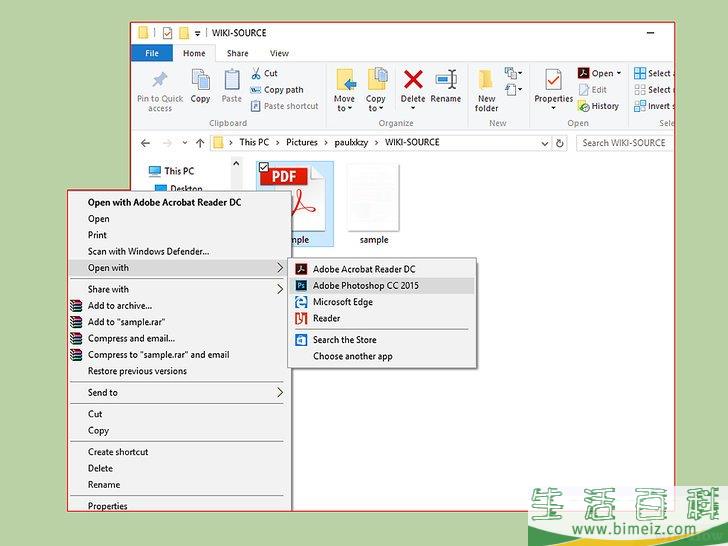Image resolution: width=728 pixels, height=546 pixels.
Task: Open the Recent locations chevron
Action: (x=185, y=143)
